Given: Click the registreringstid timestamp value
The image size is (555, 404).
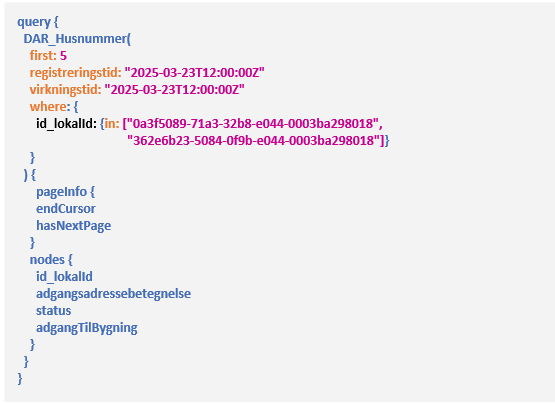Looking at the screenshot, I should click(x=194, y=73).
